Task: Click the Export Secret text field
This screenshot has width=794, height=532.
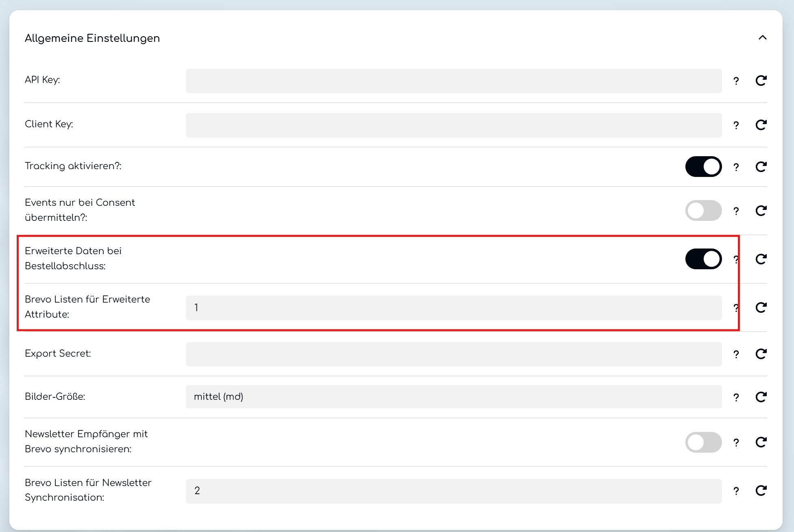Action: 454,354
